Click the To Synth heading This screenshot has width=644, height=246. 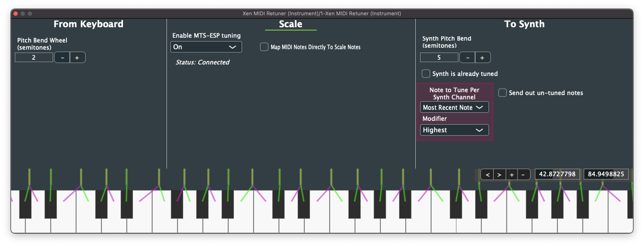(x=524, y=24)
